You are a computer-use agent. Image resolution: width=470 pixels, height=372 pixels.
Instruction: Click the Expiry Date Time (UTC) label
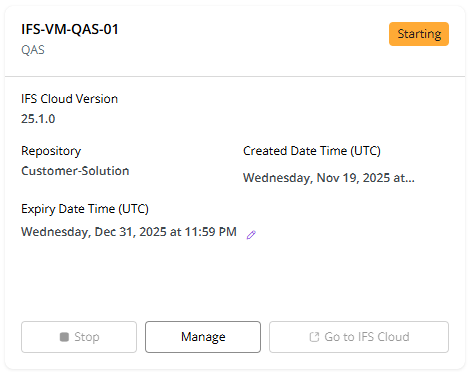85,209
